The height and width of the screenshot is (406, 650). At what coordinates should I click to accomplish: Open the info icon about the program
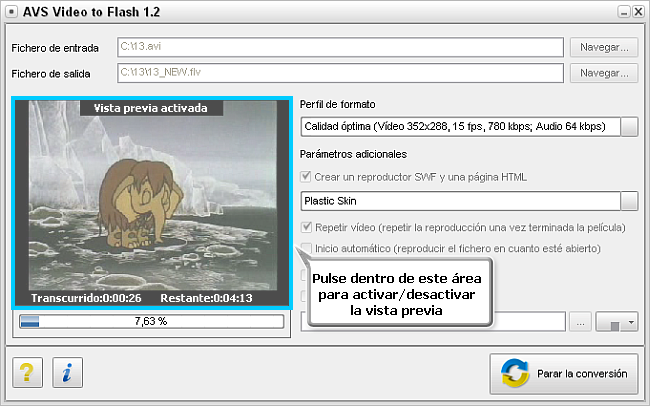pyautogui.click(x=68, y=372)
